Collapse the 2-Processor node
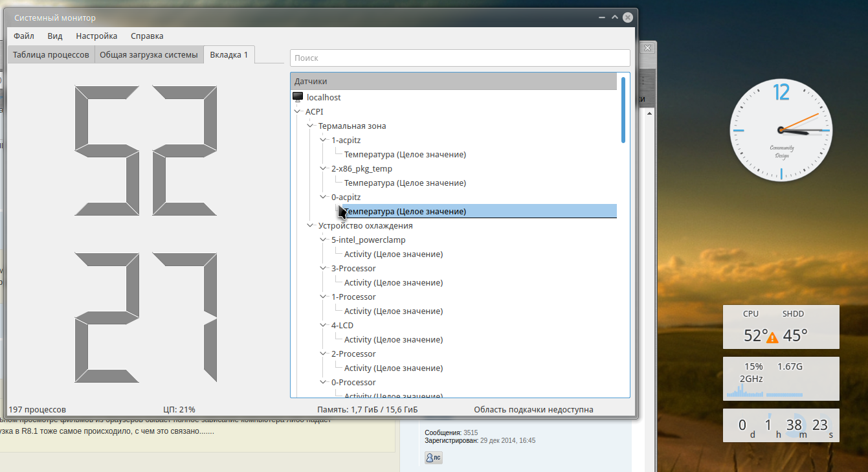Screen dimensions: 868x472 (x=324, y=354)
